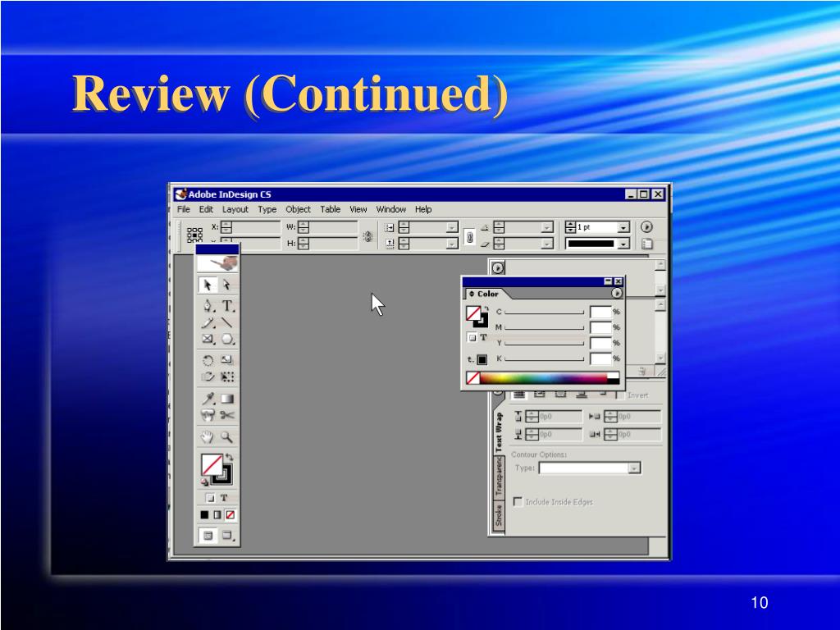840x630 pixels.
Task: Choose the Rectangle Frame tool
Action: 208,339
